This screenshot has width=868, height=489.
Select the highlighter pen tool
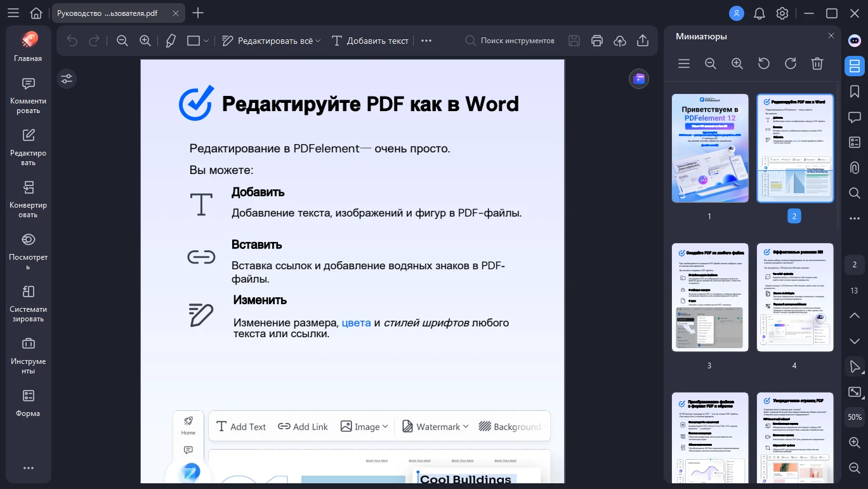click(170, 41)
